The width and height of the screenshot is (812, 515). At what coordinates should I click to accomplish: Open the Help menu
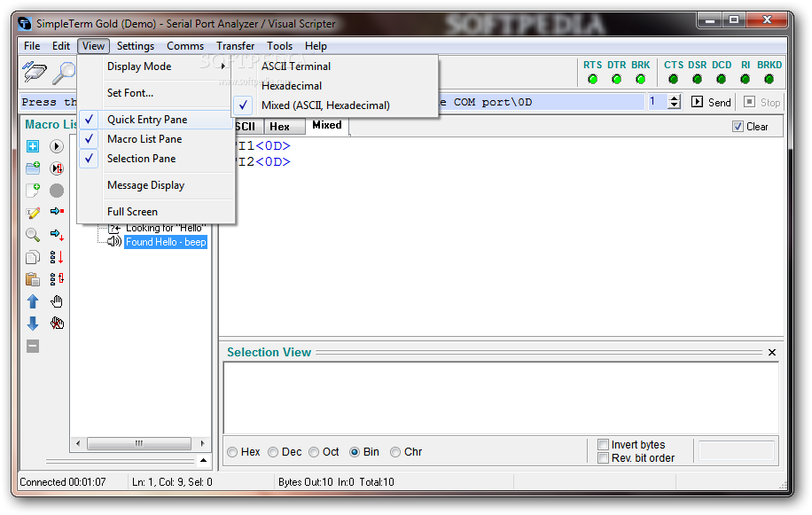(316, 46)
